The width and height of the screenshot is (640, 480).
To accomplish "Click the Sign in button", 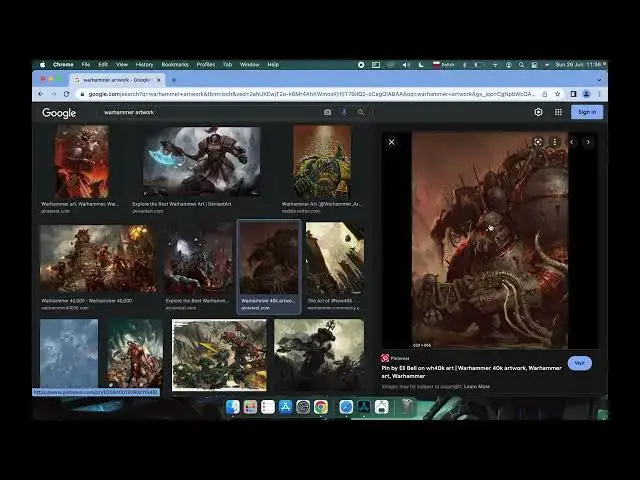I will (x=587, y=112).
